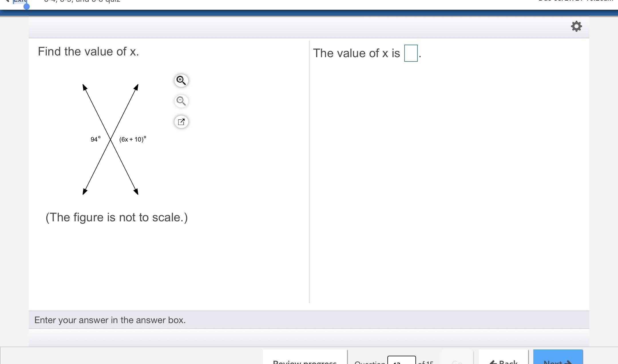618x364 pixels.
Task: Tap the blue text selection handle
Action: [26, 6]
